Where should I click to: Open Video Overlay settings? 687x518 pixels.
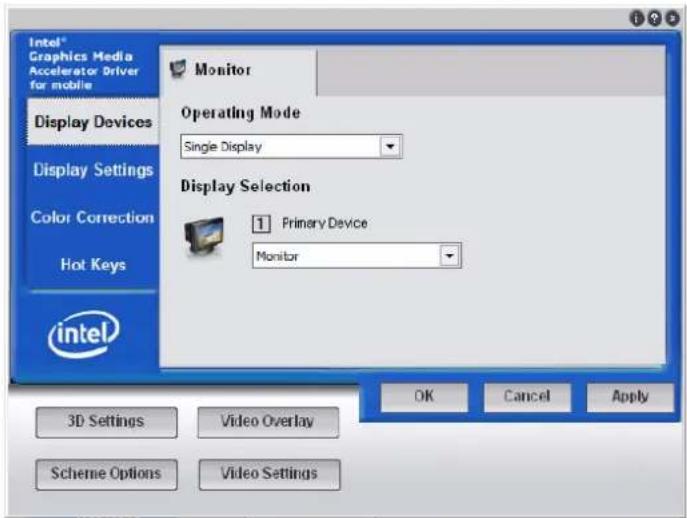pyautogui.click(x=268, y=422)
